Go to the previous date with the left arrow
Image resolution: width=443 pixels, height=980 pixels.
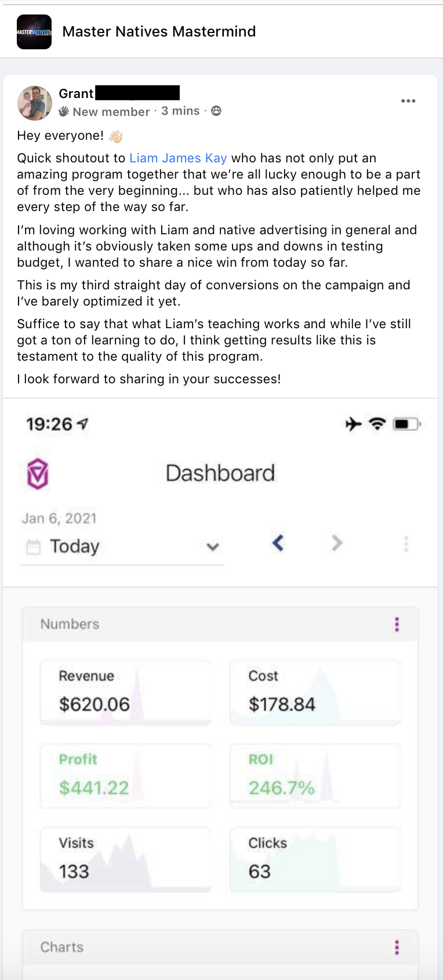click(278, 543)
